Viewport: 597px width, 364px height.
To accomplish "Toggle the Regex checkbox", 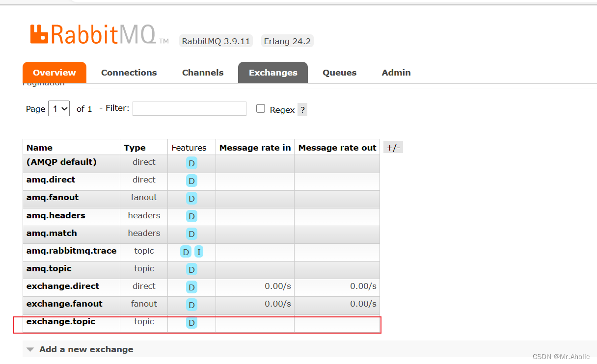I will coord(261,108).
